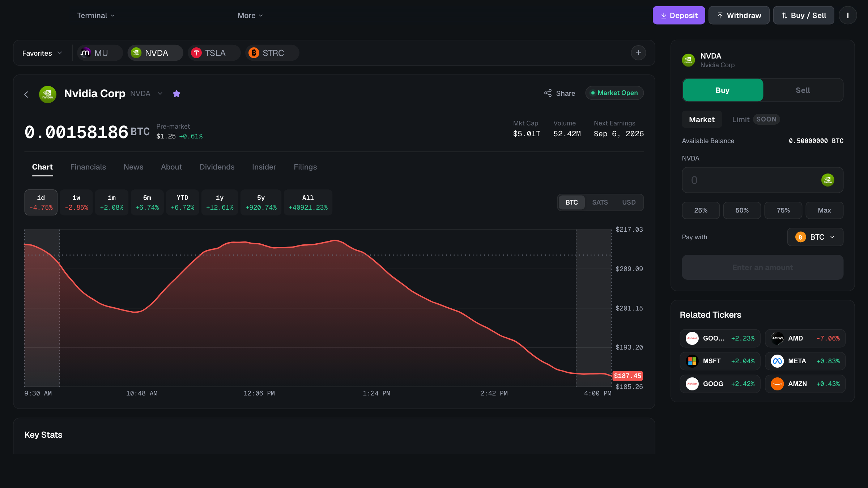Set amount to 25% of balance

pyautogui.click(x=701, y=210)
